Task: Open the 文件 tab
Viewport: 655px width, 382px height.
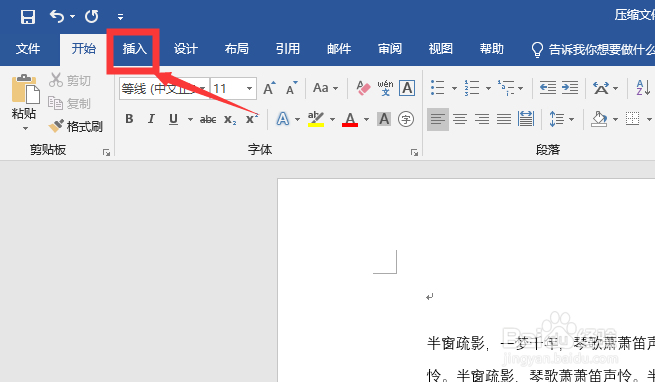Action: pyautogui.click(x=28, y=49)
